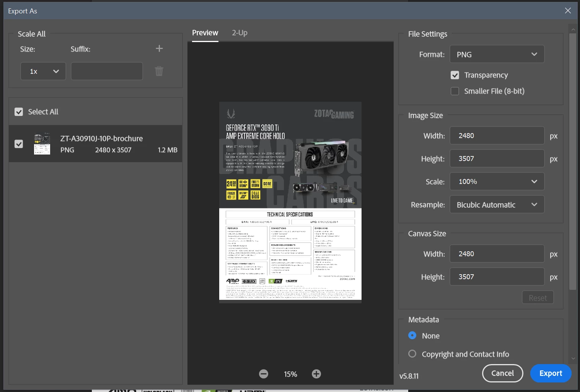
Task: Delete the scale entry with trash icon
Action: point(159,71)
